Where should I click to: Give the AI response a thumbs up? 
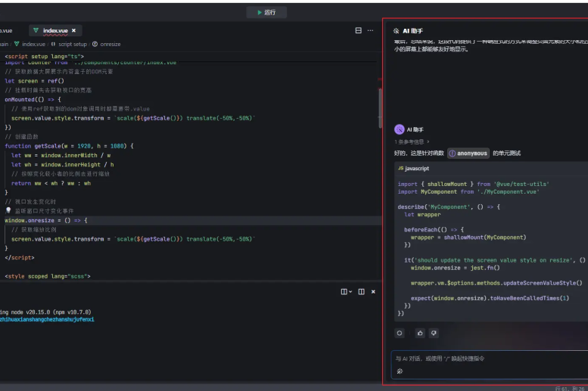tap(421, 332)
